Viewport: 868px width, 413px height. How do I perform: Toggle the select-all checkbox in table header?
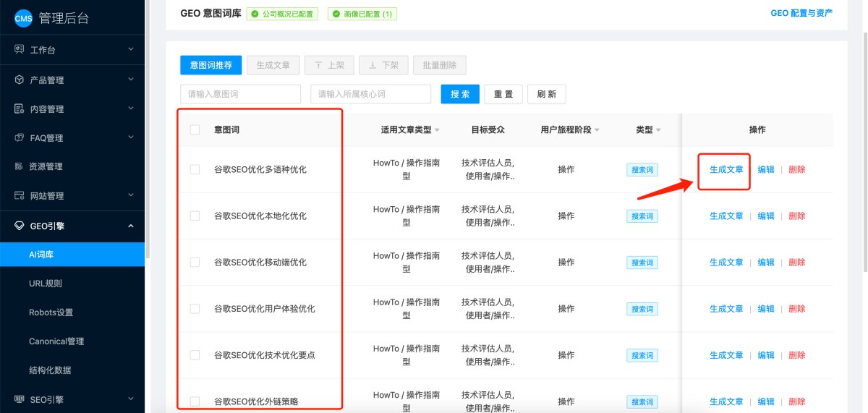point(195,130)
